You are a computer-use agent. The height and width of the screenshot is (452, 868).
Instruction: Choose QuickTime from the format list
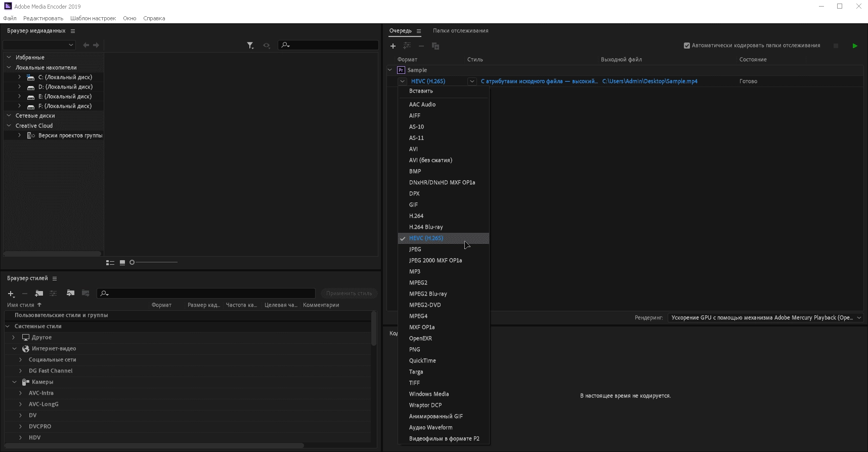[444, 361]
